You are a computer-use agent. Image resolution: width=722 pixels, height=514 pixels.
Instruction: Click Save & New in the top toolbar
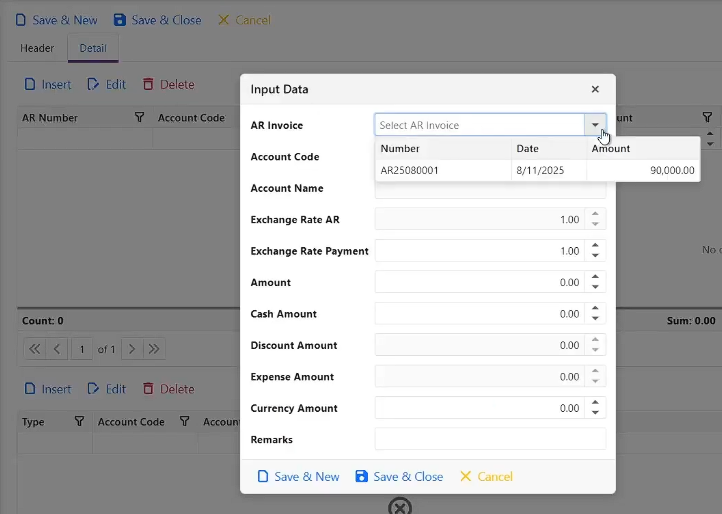click(x=56, y=20)
